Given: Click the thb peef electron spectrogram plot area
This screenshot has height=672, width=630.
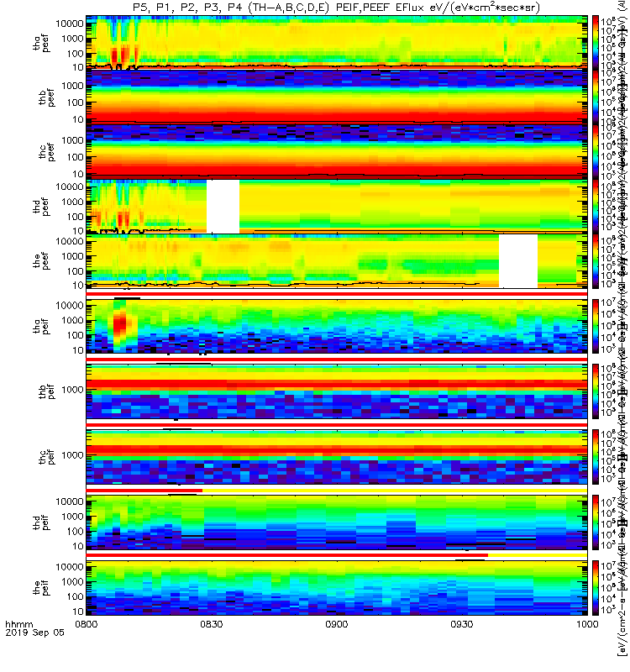Looking at the screenshot, I should 337,97.
